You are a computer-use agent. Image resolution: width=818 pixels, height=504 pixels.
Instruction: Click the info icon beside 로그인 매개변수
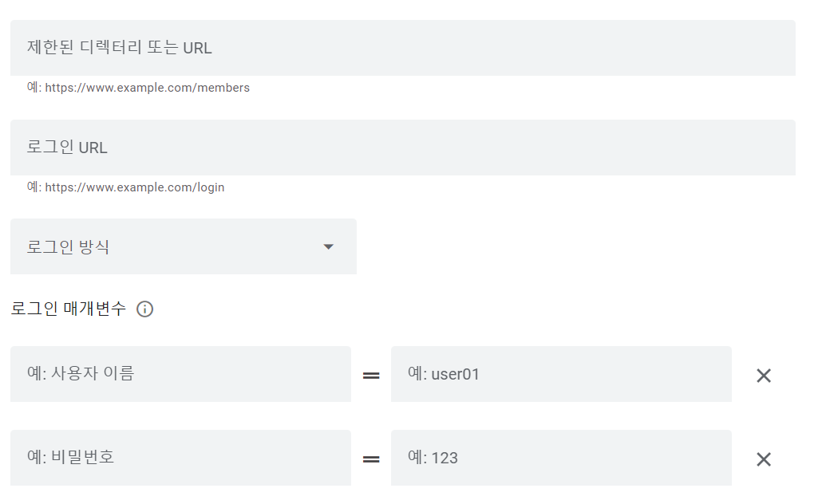click(x=145, y=309)
